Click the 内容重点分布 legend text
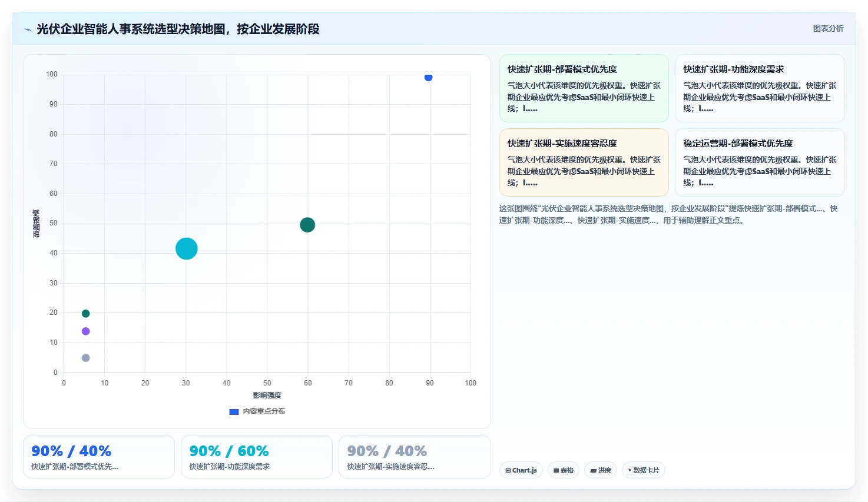The width and height of the screenshot is (868, 502). pos(264,411)
